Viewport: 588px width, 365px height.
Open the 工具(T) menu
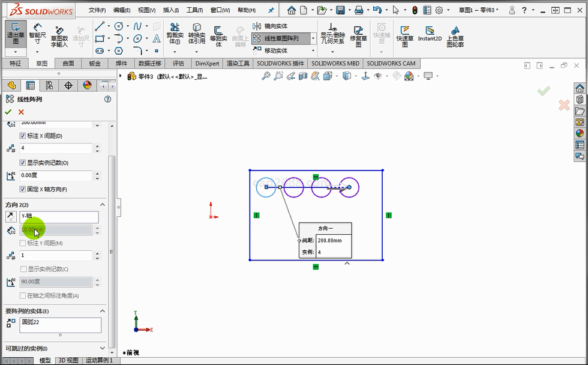pos(194,10)
